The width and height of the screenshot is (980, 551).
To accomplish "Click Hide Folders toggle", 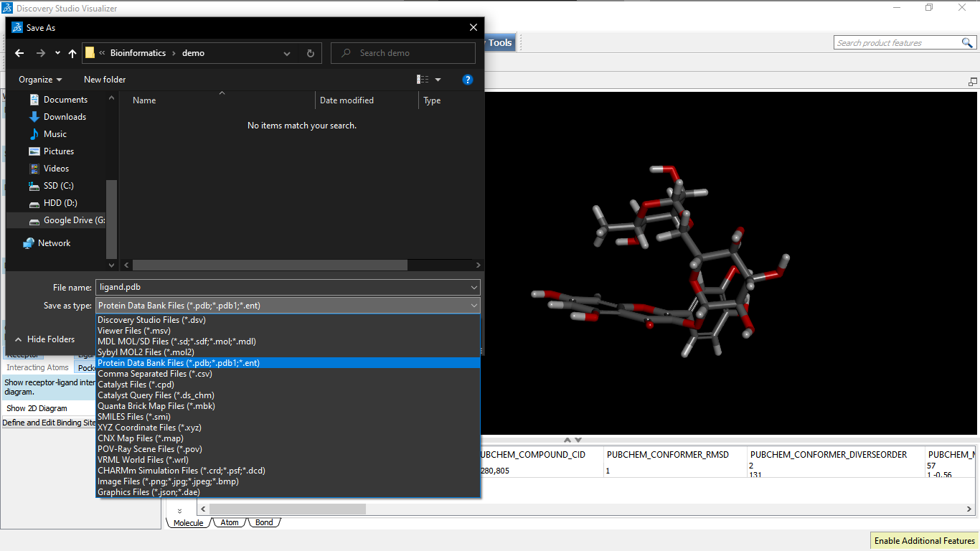I will [x=44, y=339].
